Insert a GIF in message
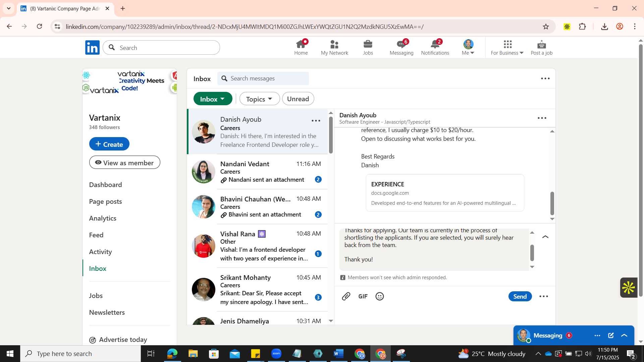The width and height of the screenshot is (644, 362). click(363, 296)
